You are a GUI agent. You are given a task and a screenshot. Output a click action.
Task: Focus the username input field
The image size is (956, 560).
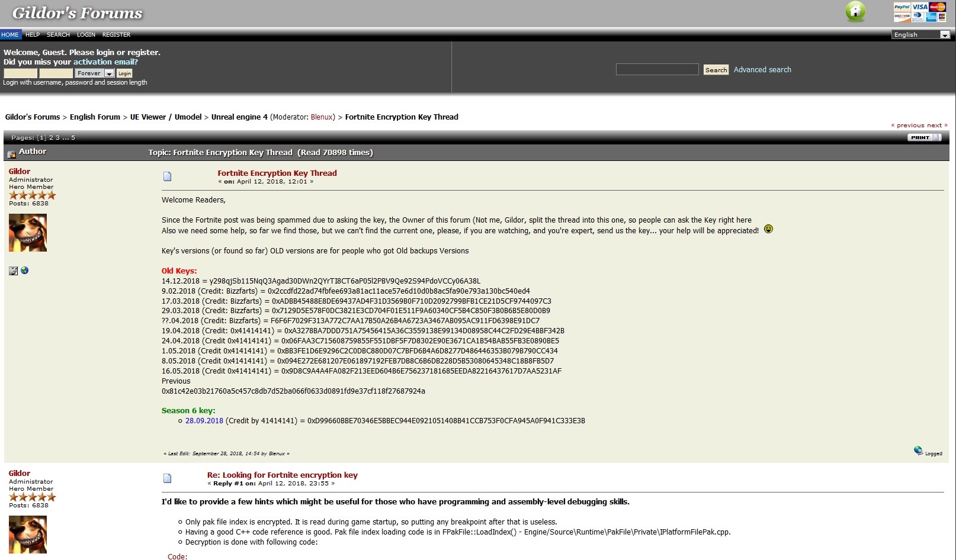21,73
